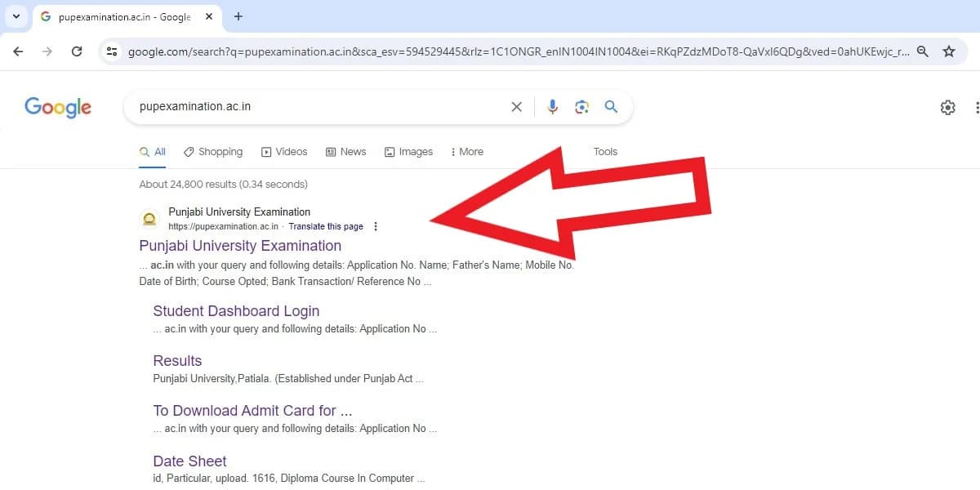Open the Punjabi University Examination result title
The height and width of the screenshot is (490, 980).
(240, 246)
